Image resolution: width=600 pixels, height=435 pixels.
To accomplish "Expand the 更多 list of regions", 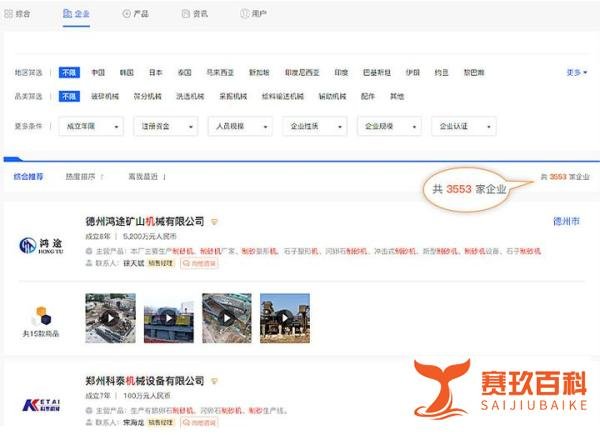I will [x=576, y=72].
